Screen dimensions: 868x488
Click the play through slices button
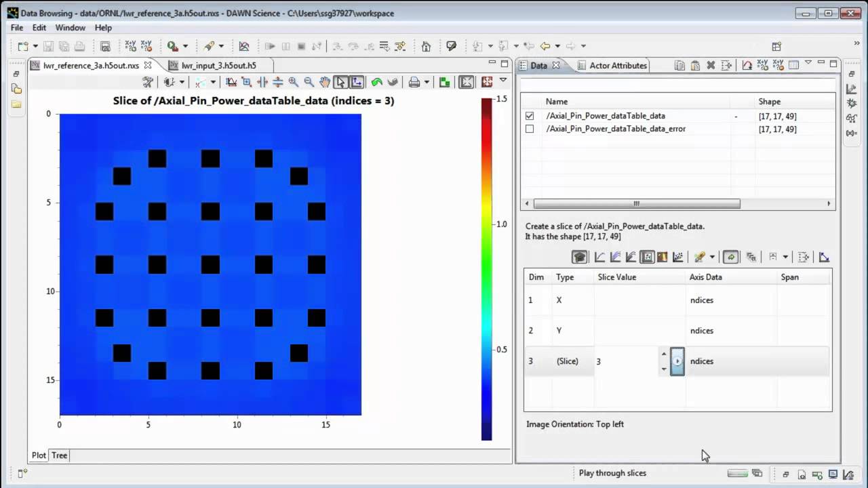tap(677, 361)
